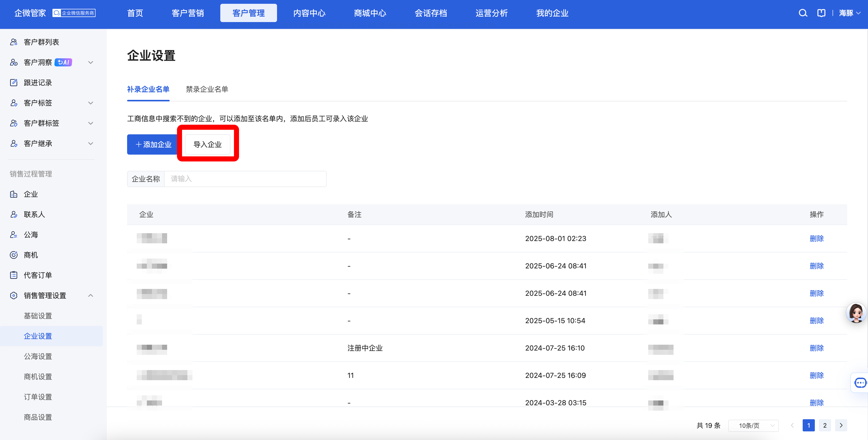868x440 pixels.
Task: Switch to the 补录企业名单 tab
Action: click(148, 89)
